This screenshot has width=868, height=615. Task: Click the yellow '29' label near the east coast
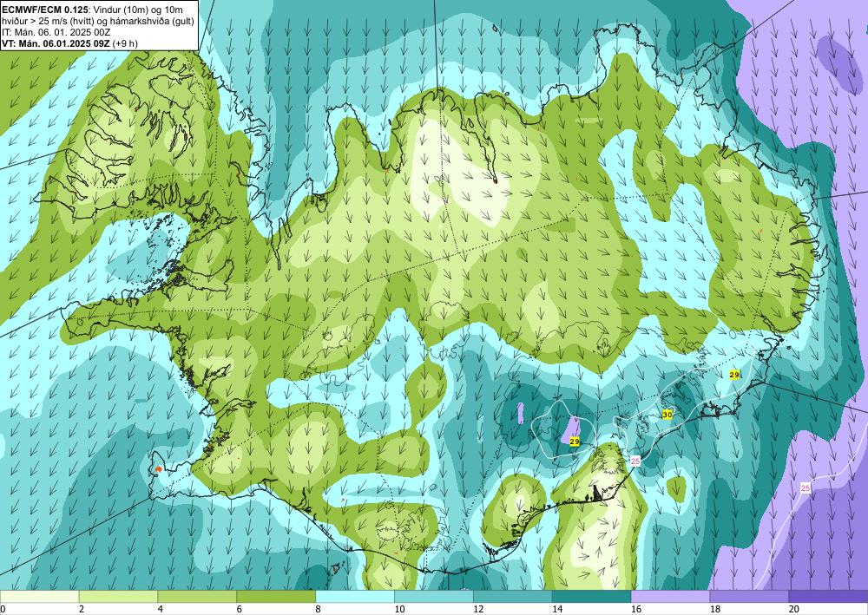pos(734,375)
